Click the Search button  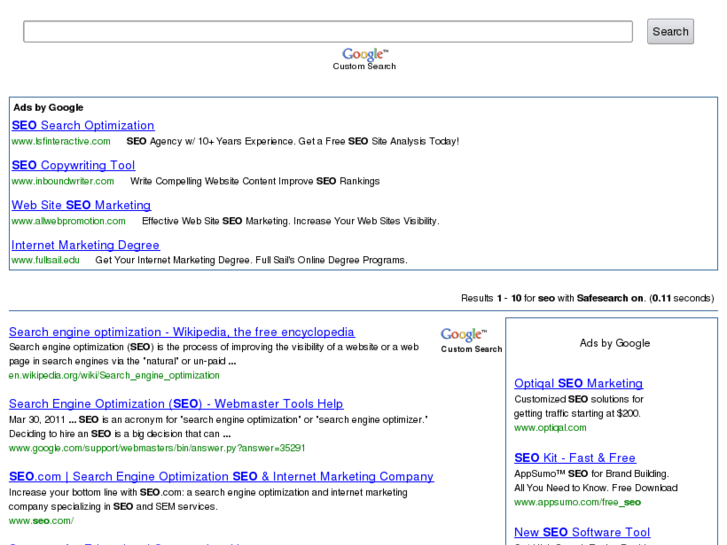tap(670, 32)
